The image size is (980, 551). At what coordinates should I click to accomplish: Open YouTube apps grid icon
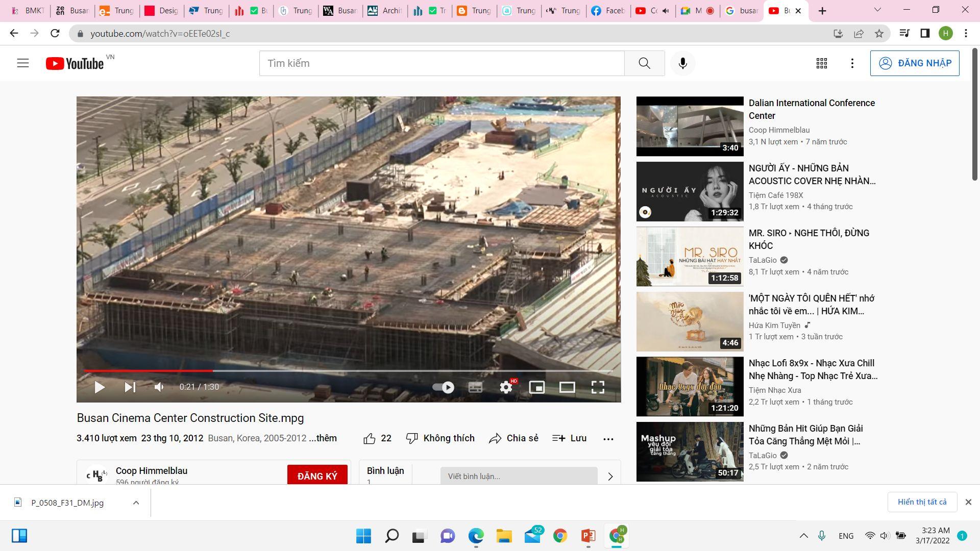(x=821, y=63)
